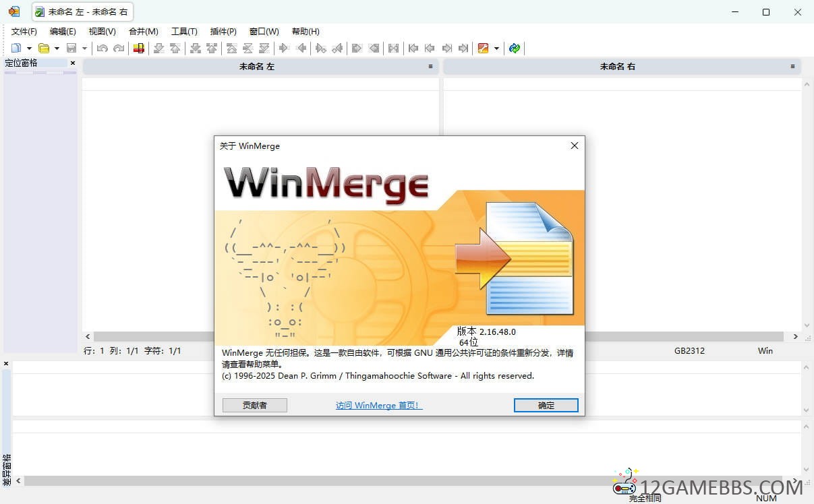This screenshot has height=504, width=814.
Task: Click the 未命名 左 pane header
Action: click(260, 67)
